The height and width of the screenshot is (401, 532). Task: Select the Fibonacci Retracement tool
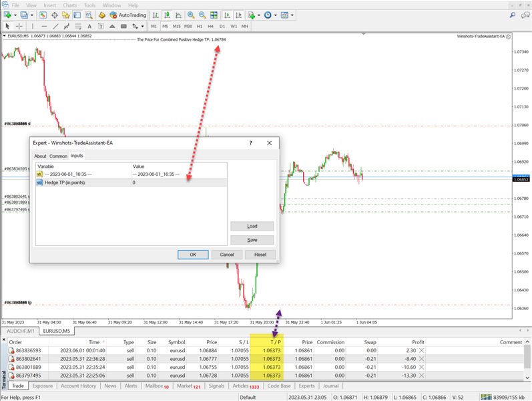coord(78,26)
